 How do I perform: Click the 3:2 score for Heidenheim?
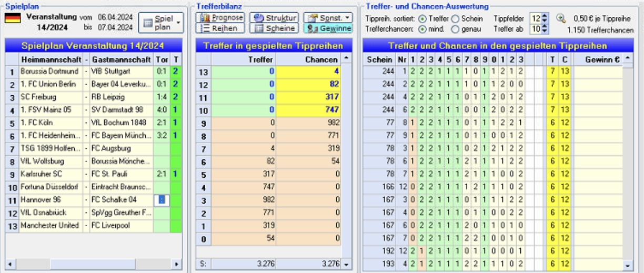pos(162,135)
